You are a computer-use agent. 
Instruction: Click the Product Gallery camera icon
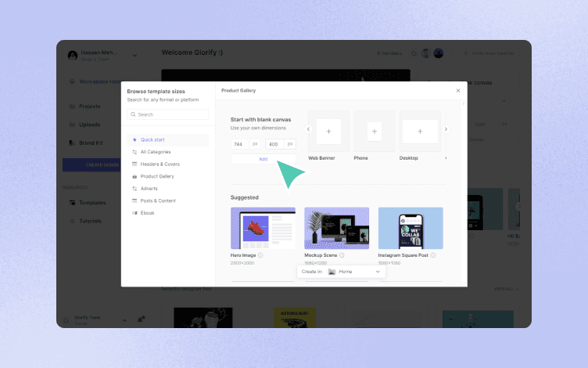coord(134,176)
